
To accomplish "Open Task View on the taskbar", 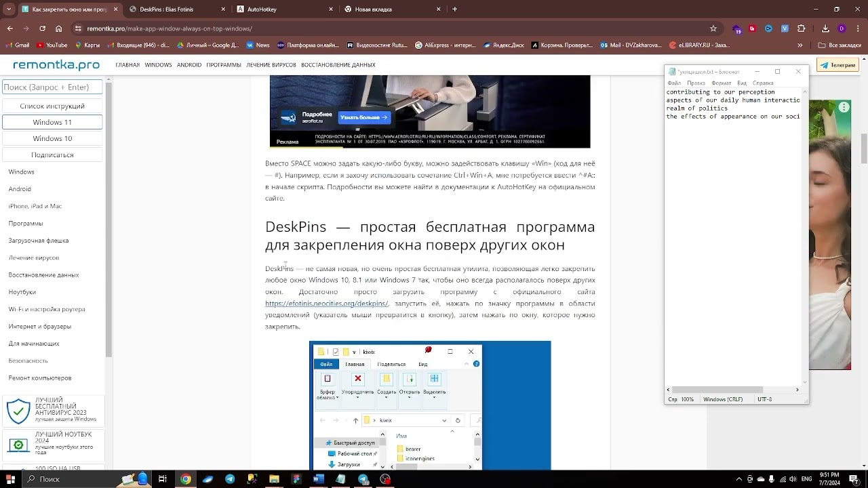I will (x=163, y=479).
